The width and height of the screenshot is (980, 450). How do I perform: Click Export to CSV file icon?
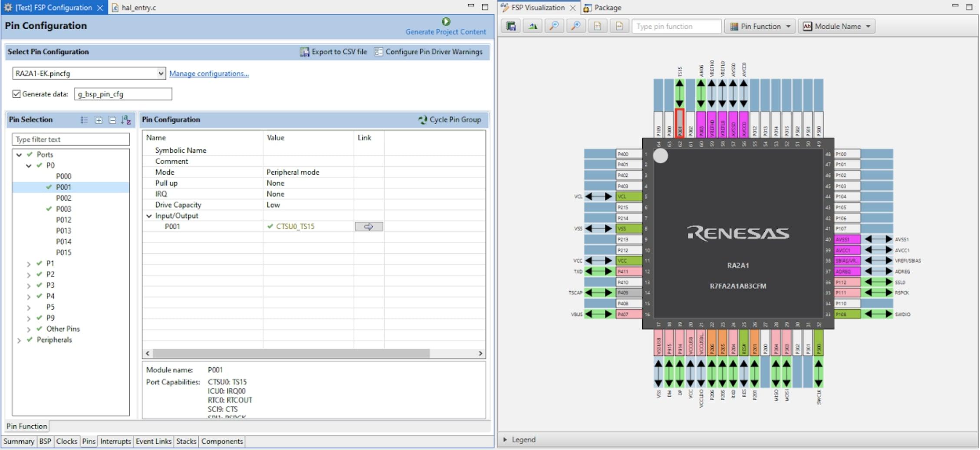tap(304, 52)
